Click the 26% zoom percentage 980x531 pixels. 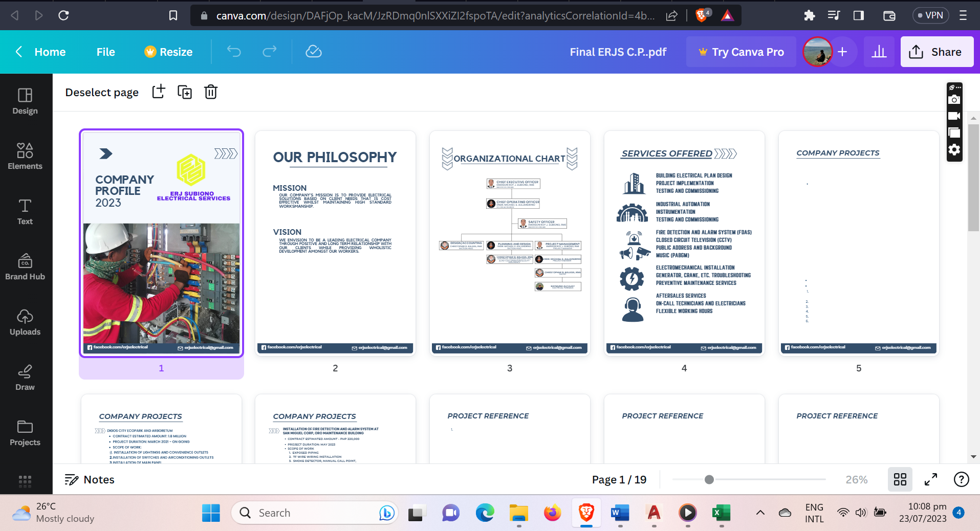856,479
